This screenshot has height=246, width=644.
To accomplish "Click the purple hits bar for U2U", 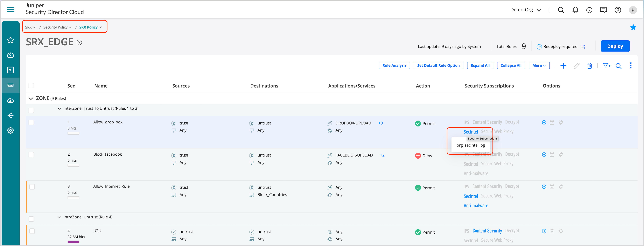I will pyautogui.click(x=73, y=242).
